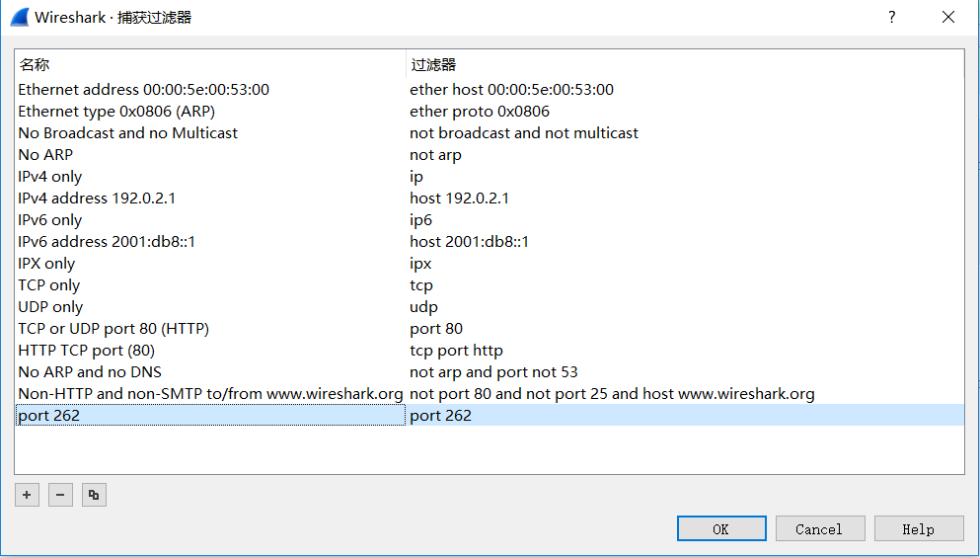Image resolution: width=980 pixels, height=558 pixels.
Task: Click filter expression 'tcp' in TCP only row
Action: (421, 285)
